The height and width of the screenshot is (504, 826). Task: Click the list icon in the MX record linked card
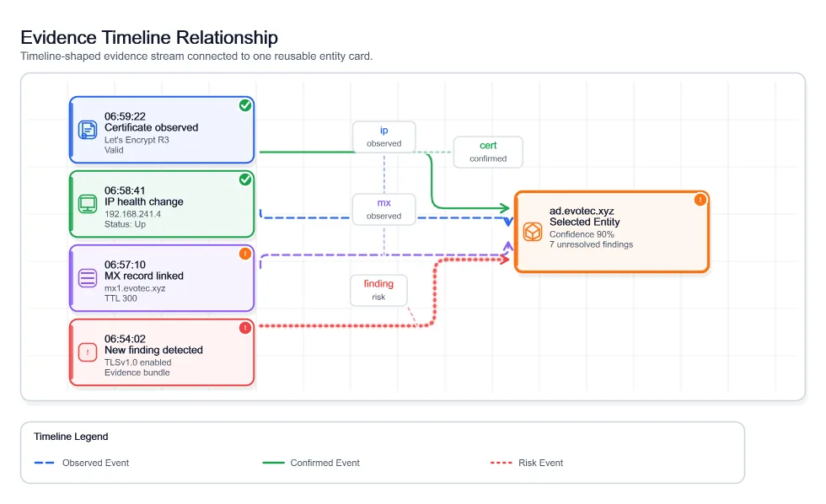point(88,278)
